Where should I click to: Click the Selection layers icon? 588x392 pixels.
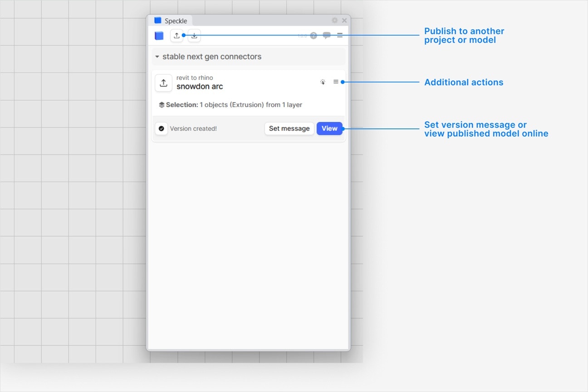point(162,105)
